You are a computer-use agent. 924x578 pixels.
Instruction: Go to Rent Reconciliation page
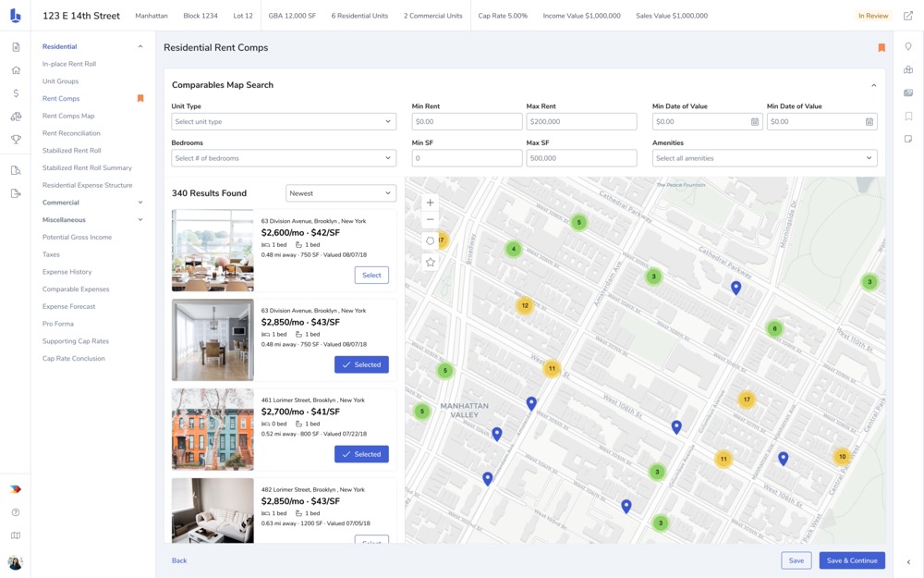pyautogui.click(x=71, y=133)
